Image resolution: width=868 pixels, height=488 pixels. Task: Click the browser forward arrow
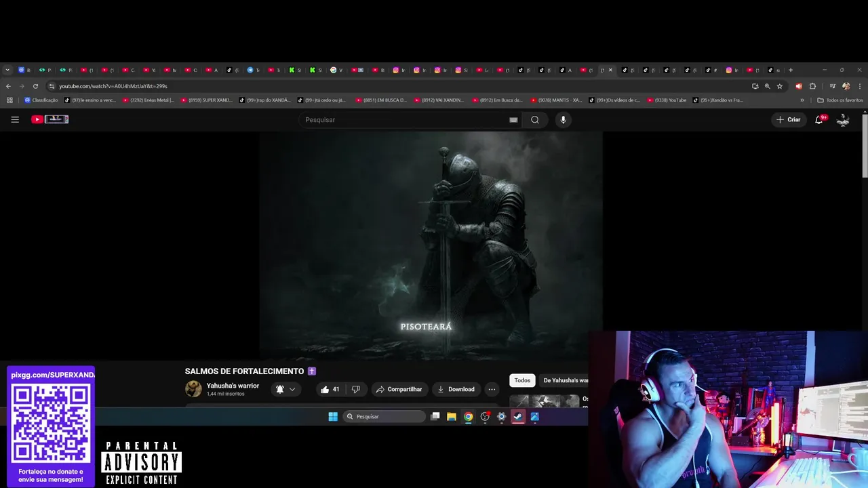click(22, 86)
